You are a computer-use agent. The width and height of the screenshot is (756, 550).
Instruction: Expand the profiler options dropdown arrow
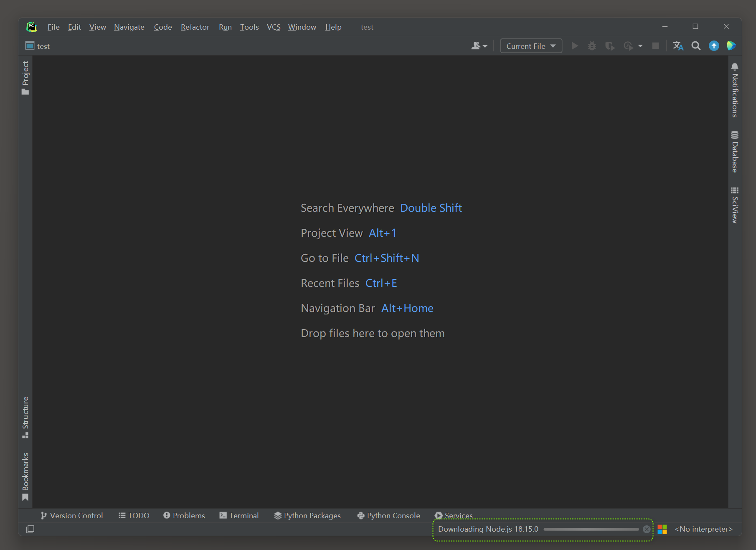(640, 46)
